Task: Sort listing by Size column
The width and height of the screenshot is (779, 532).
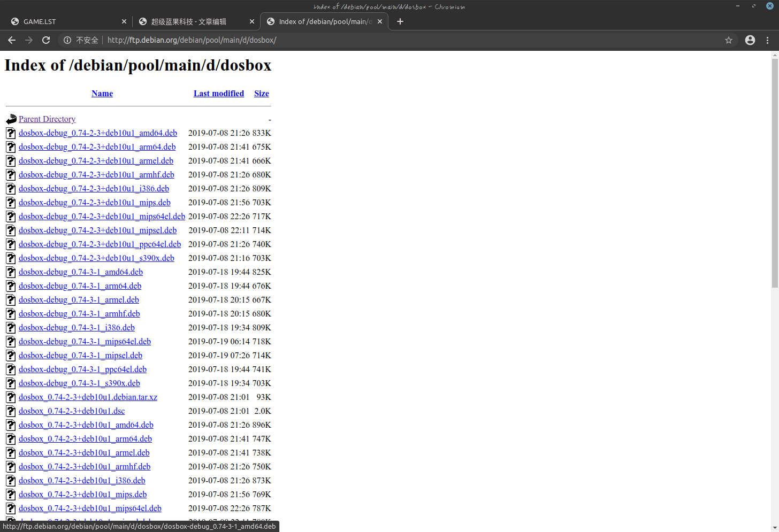Action: [262, 94]
